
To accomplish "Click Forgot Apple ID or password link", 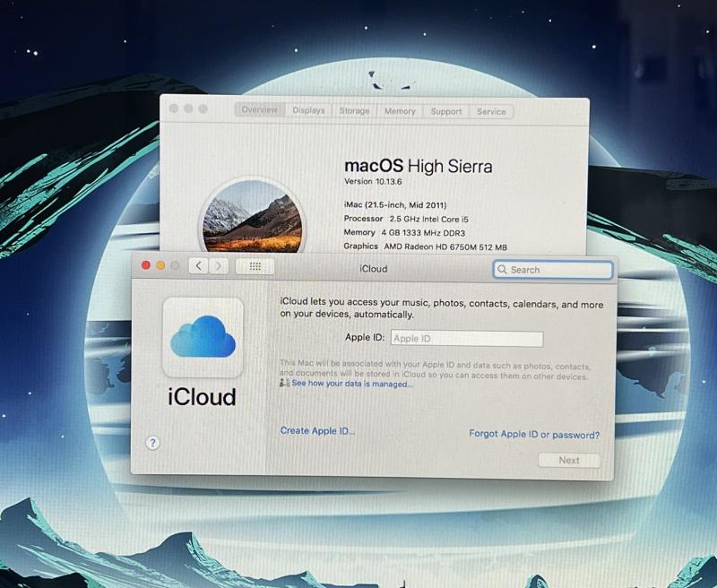I will click(x=534, y=434).
